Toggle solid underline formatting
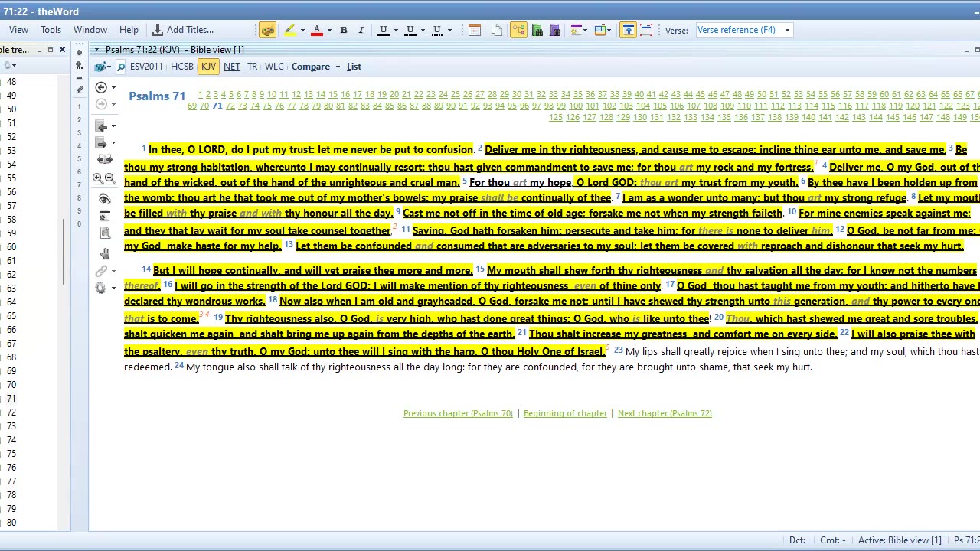The image size is (980, 551). 384,30
